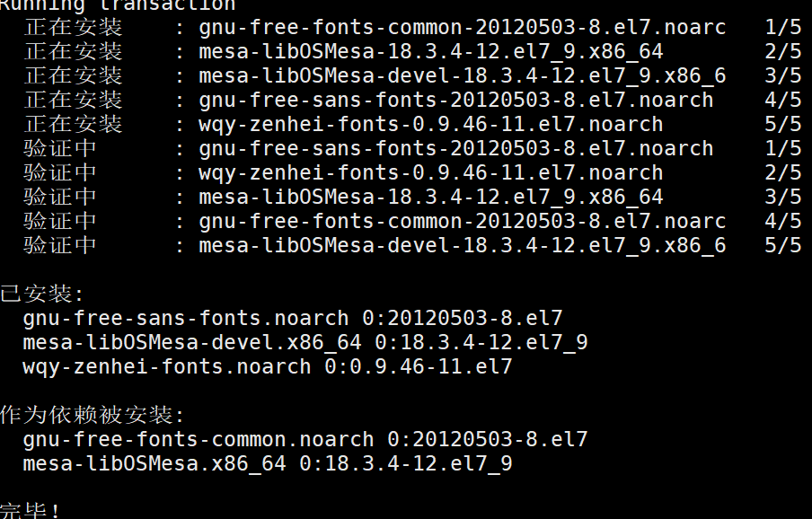
Task: Click the 作为依赖被安装: heading
Action: pos(93,415)
